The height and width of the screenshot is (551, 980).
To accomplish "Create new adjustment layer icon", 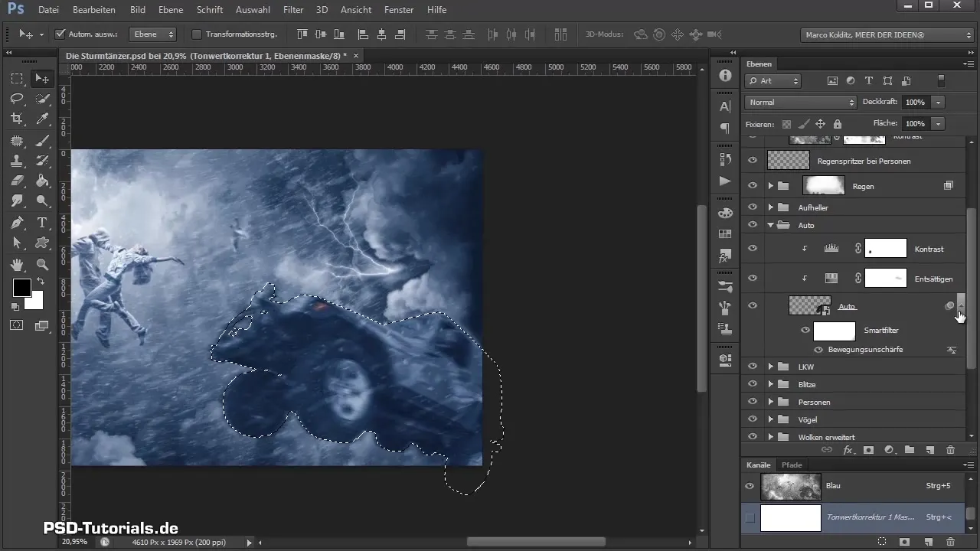I will pos(889,451).
